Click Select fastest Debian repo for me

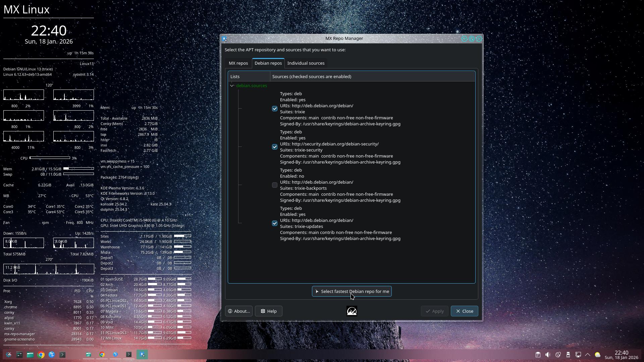click(x=352, y=292)
